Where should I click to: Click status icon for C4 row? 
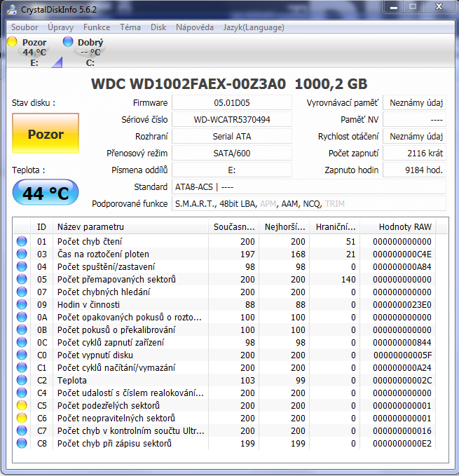pyautogui.click(x=22, y=393)
